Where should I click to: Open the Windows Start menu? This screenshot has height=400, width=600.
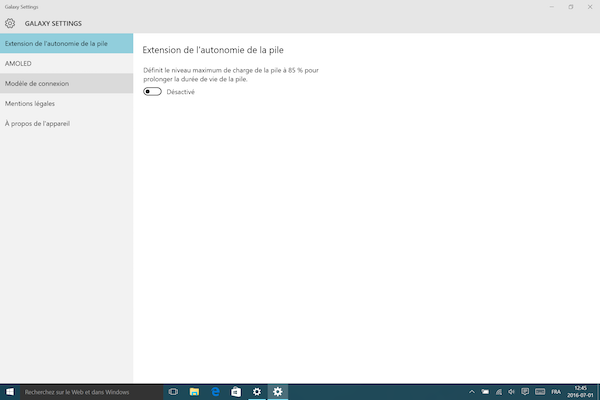click(x=10, y=392)
